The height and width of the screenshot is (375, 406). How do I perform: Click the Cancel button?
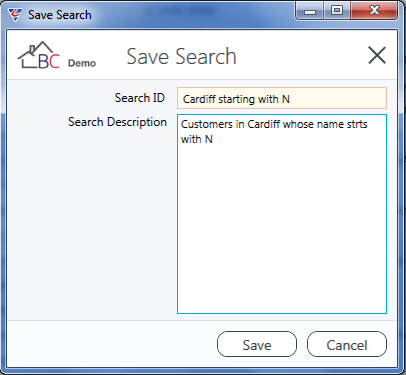[x=347, y=344]
